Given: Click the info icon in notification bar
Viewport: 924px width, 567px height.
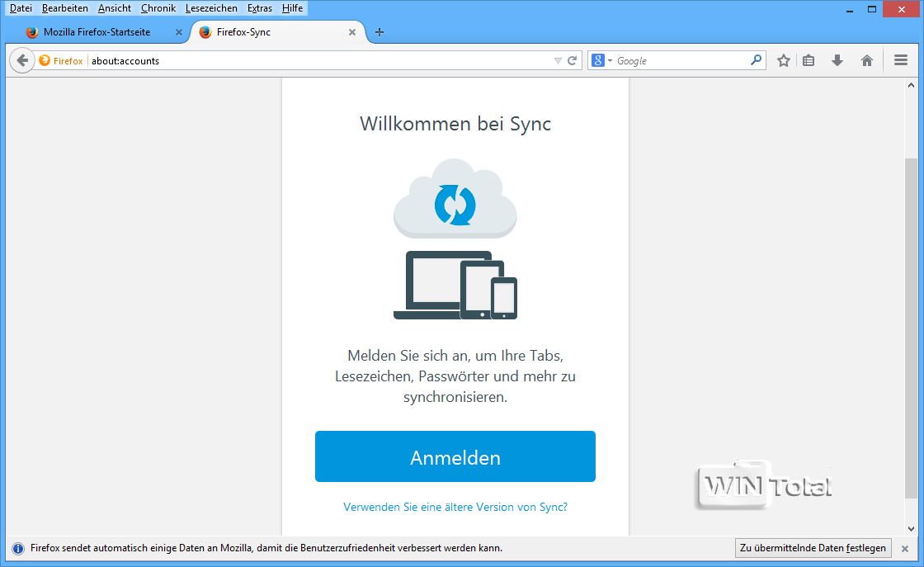Looking at the screenshot, I should 18,549.
